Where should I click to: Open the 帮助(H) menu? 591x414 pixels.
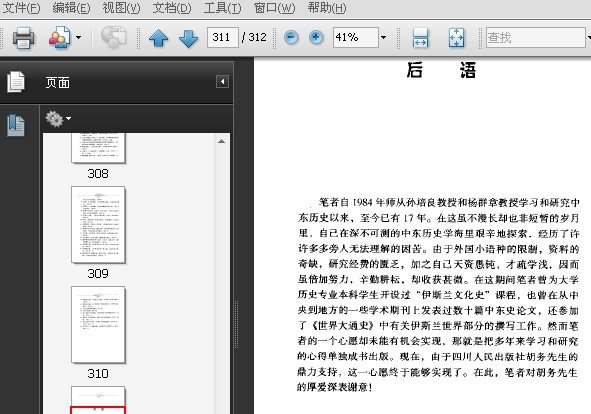coord(327,8)
